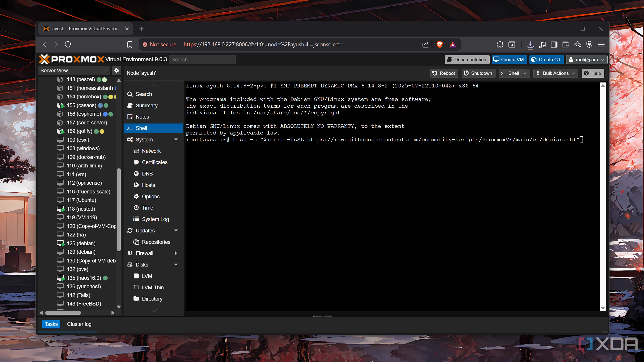Click the Proxmox Search input field
The width and height of the screenshot is (644, 362).
pyautogui.click(x=202, y=59)
